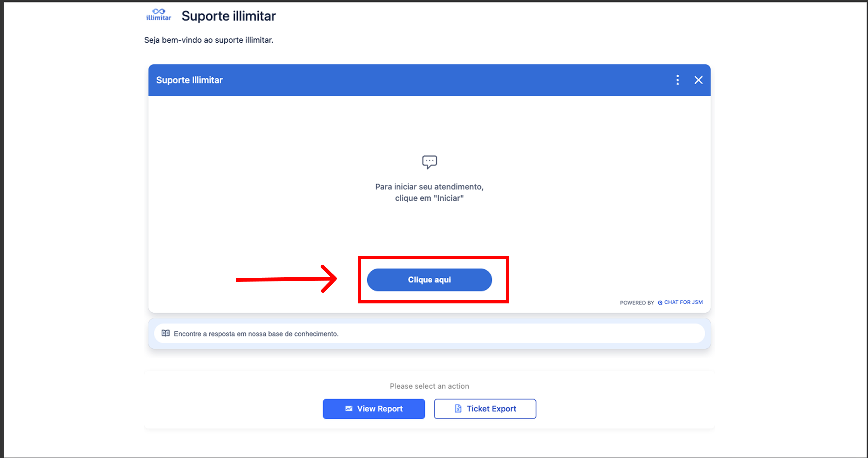Click the "Please select an action" label

tap(429, 386)
